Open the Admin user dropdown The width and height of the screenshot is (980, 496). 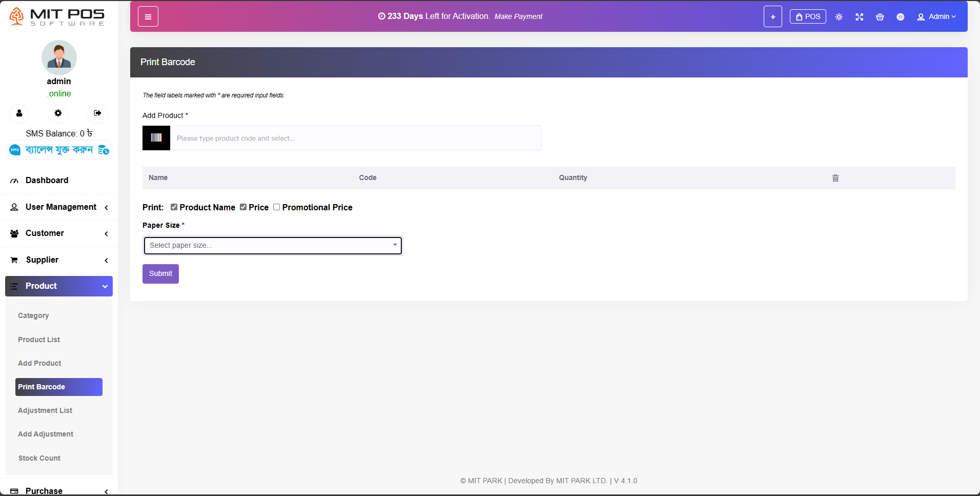[936, 17]
